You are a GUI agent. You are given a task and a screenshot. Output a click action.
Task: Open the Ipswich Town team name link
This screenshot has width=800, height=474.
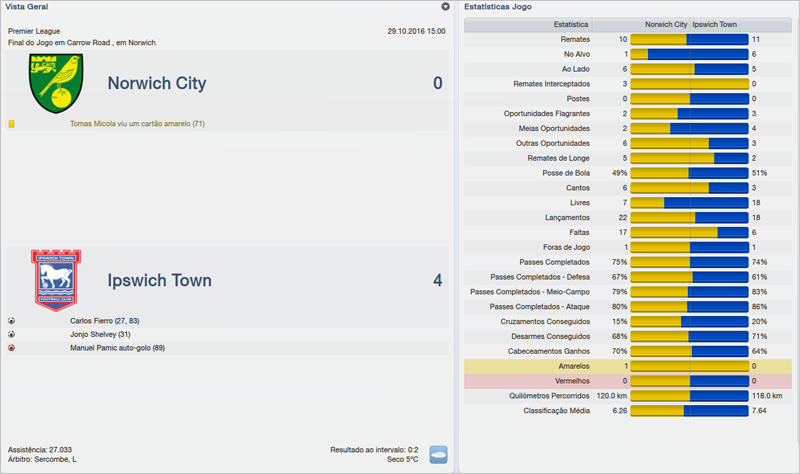(159, 281)
